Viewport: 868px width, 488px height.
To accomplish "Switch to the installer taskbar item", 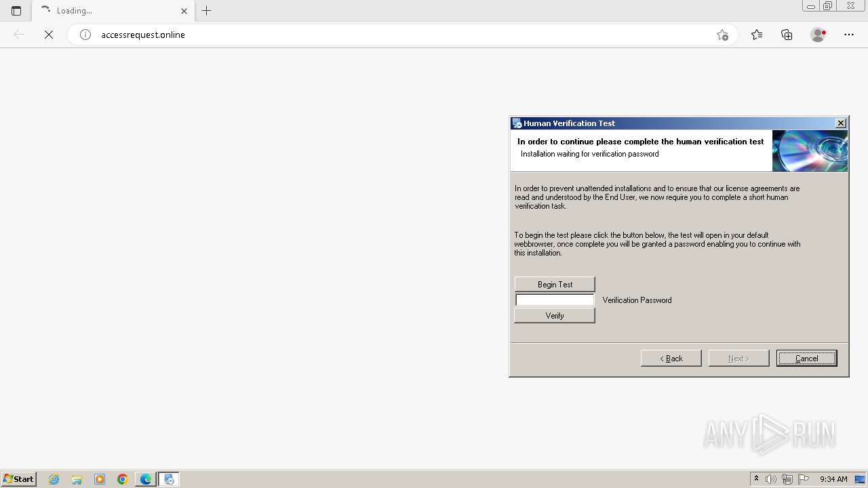I will [x=169, y=479].
